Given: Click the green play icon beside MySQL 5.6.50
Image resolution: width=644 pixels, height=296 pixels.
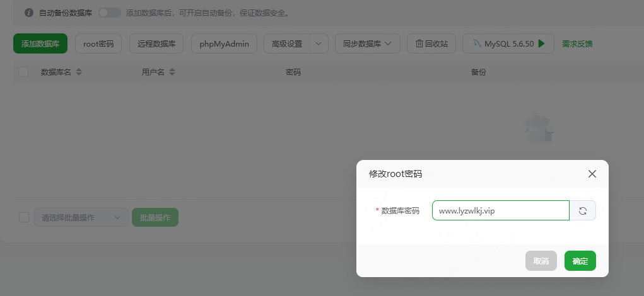Looking at the screenshot, I should [x=541, y=43].
